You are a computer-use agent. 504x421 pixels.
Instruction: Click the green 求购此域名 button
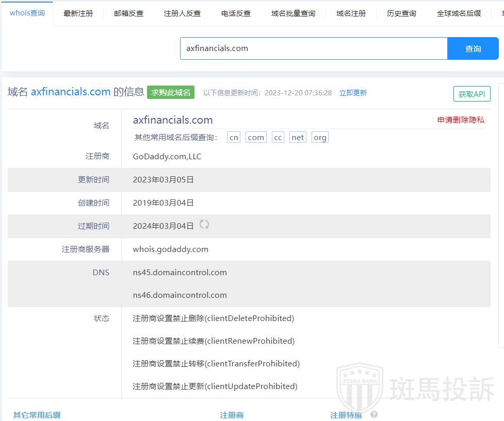(x=171, y=93)
